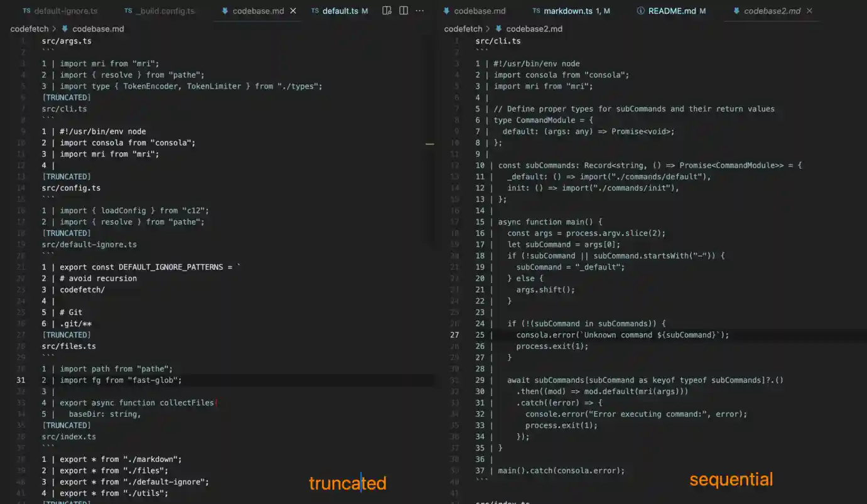Click the src/index.ts heading in the left pane
This screenshot has height=504, width=867.
coord(69,437)
